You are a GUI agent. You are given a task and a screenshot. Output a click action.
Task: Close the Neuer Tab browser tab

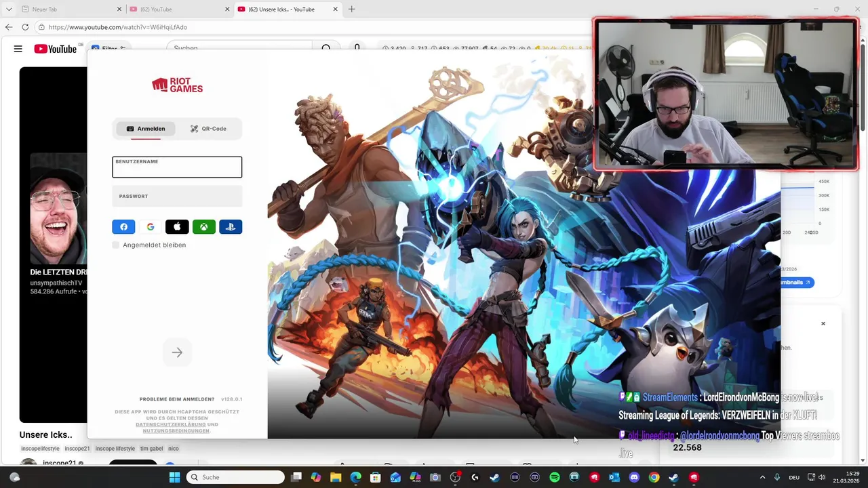tap(119, 9)
